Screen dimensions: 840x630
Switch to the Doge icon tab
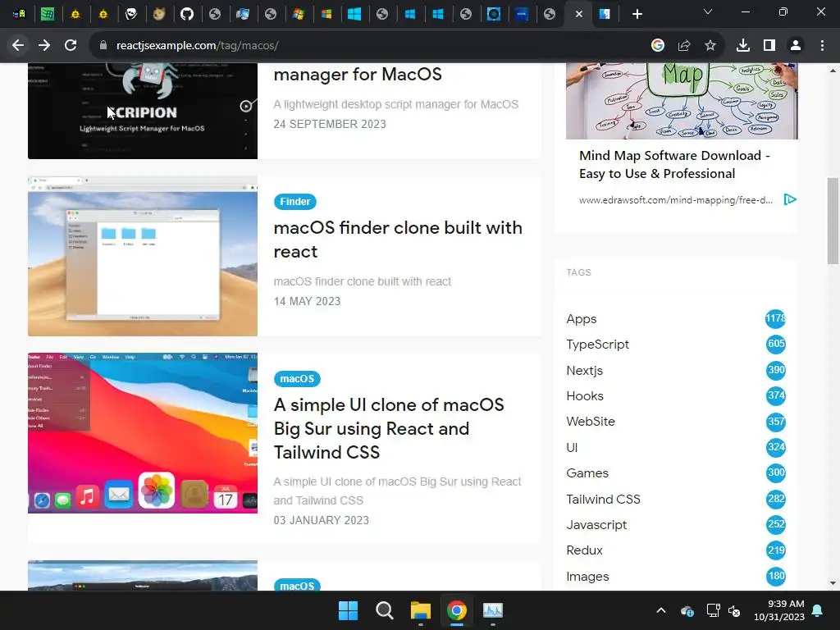click(x=159, y=15)
